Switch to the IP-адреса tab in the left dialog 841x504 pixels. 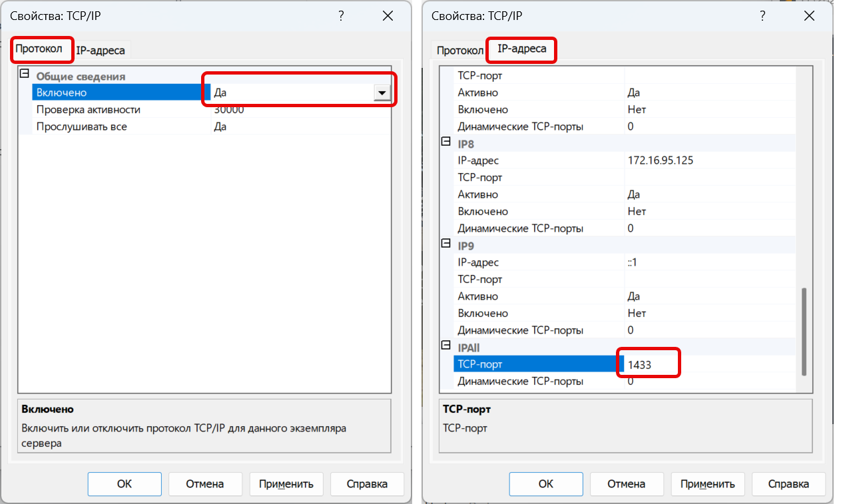[101, 50]
